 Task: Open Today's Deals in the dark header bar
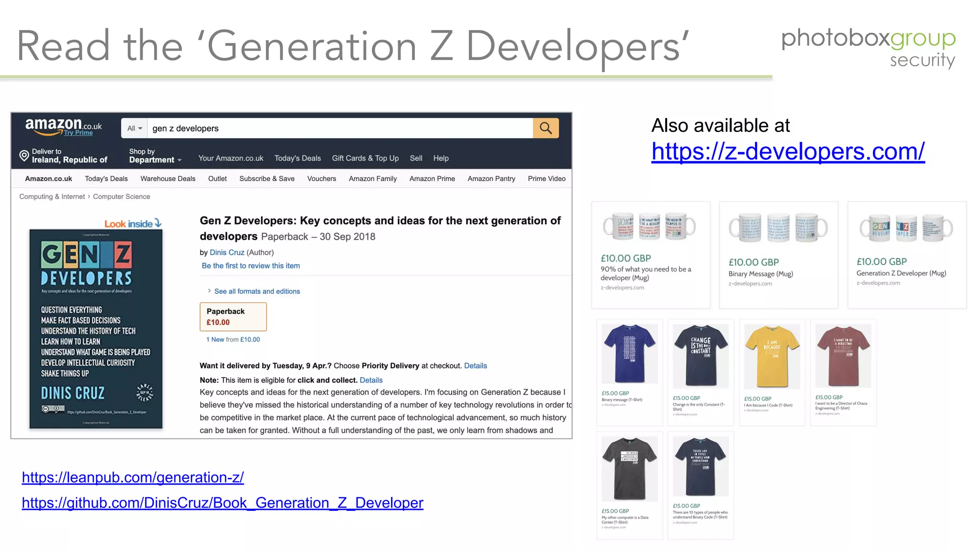coord(298,158)
